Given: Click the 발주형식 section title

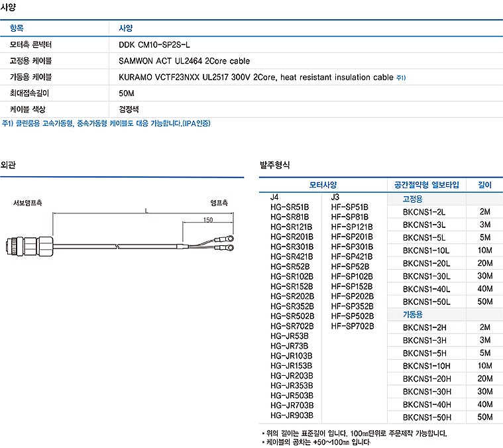Looking at the screenshot, I should pyautogui.click(x=274, y=165).
